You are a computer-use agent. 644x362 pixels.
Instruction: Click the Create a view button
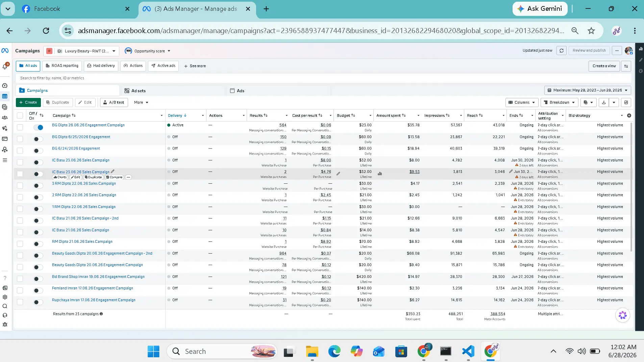click(x=604, y=66)
